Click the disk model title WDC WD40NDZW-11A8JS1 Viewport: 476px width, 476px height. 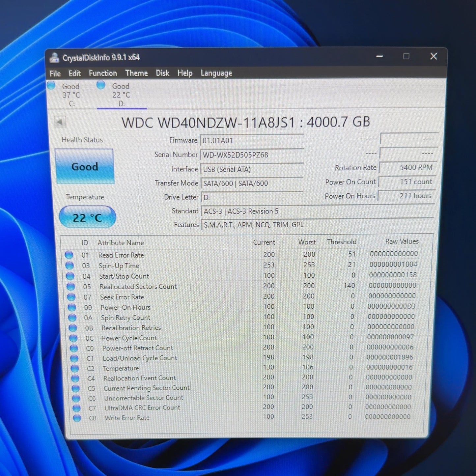tap(246, 122)
